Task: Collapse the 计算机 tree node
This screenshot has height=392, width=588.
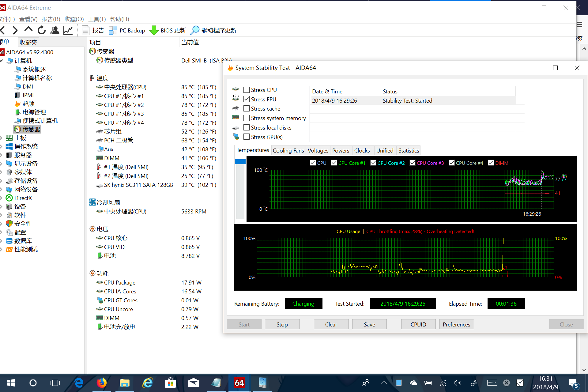Action: [2, 61]
